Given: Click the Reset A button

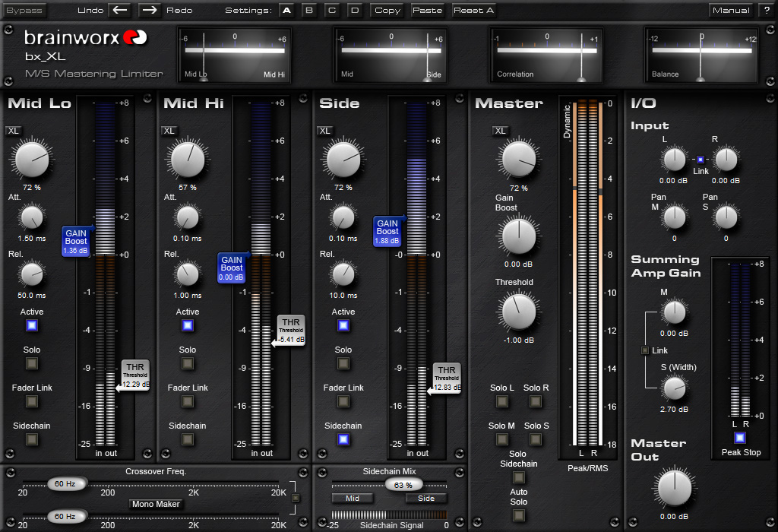Looking at the screenshot, I should [x=474, y=11].
